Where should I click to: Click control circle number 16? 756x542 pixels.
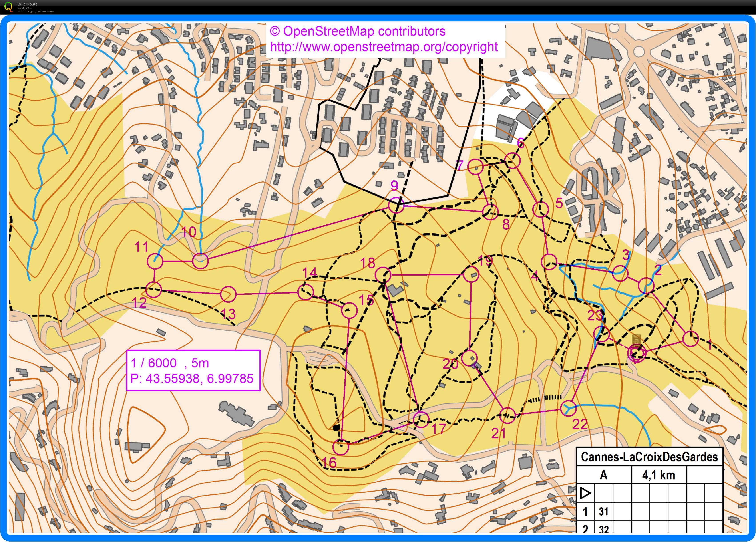point(341,447)
